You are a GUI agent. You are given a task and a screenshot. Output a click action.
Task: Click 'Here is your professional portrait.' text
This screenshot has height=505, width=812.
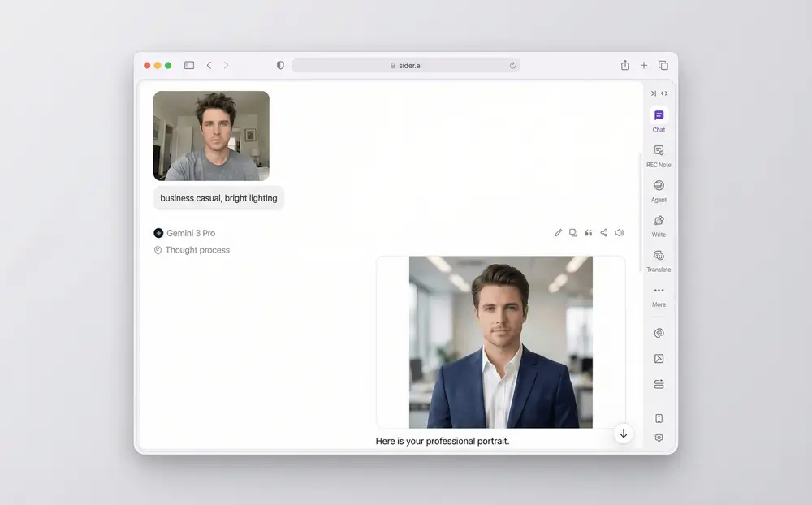coord(443,442)
